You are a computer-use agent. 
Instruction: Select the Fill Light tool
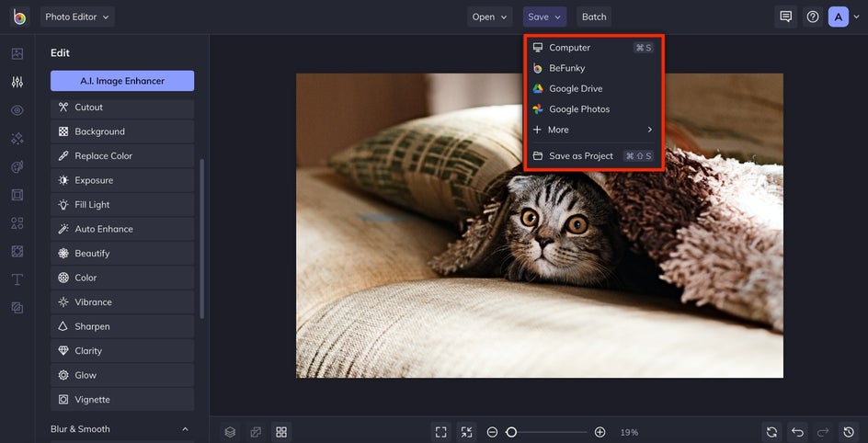[x=122, y=205]
